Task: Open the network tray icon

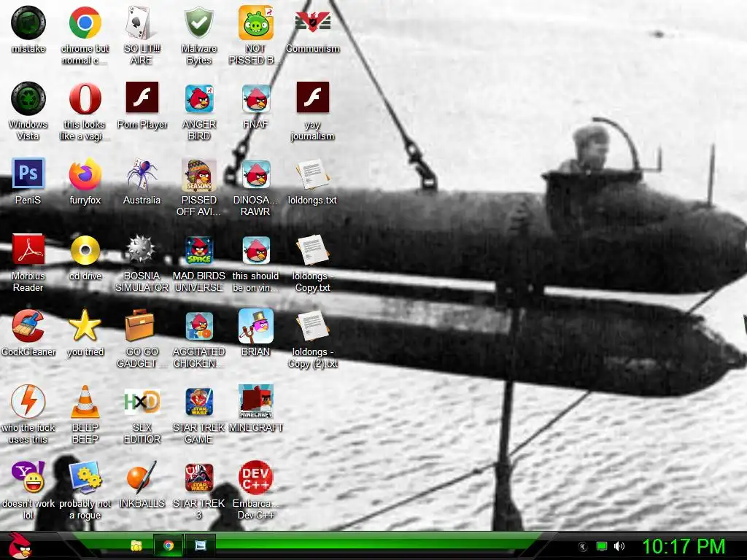Action: click(x=602, y=546)
